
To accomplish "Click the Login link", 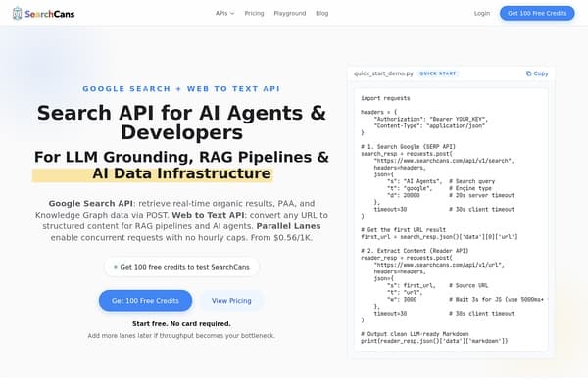I will [x=482, y=13].
